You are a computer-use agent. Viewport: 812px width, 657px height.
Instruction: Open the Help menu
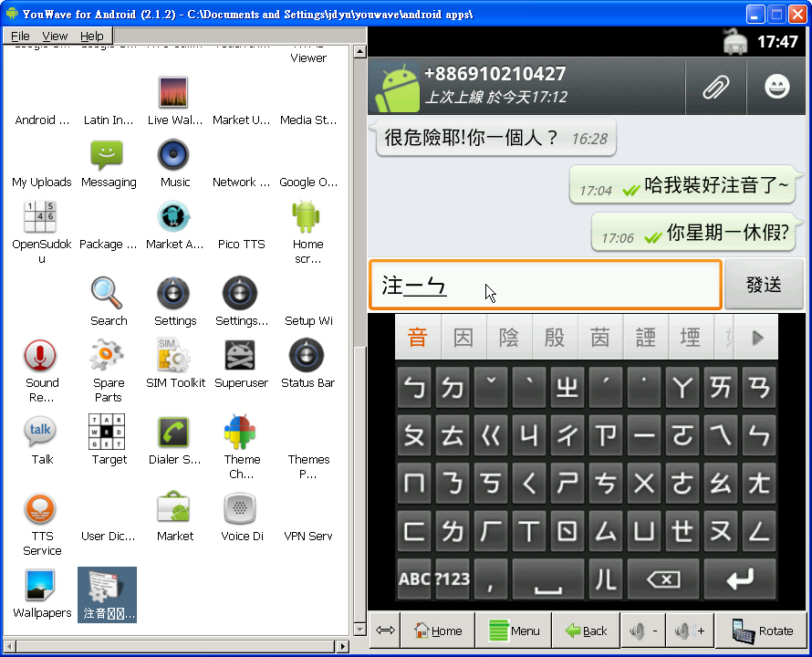pos(92,36)
